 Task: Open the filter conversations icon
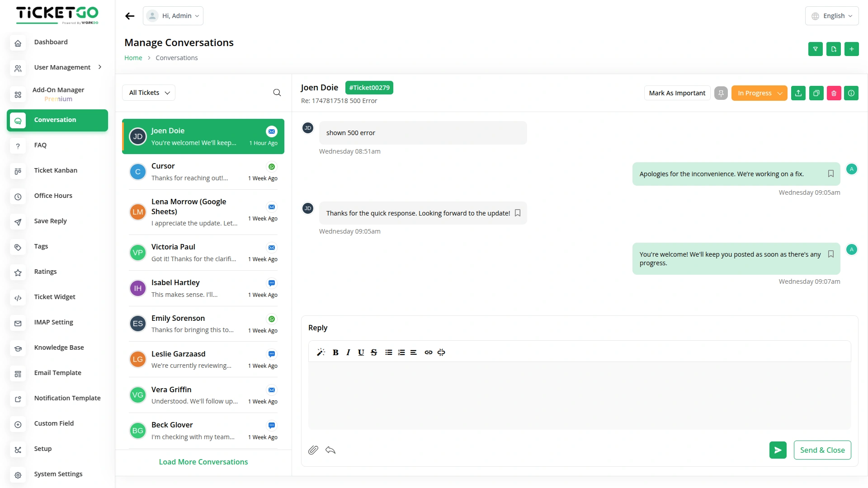pos(816,49)
